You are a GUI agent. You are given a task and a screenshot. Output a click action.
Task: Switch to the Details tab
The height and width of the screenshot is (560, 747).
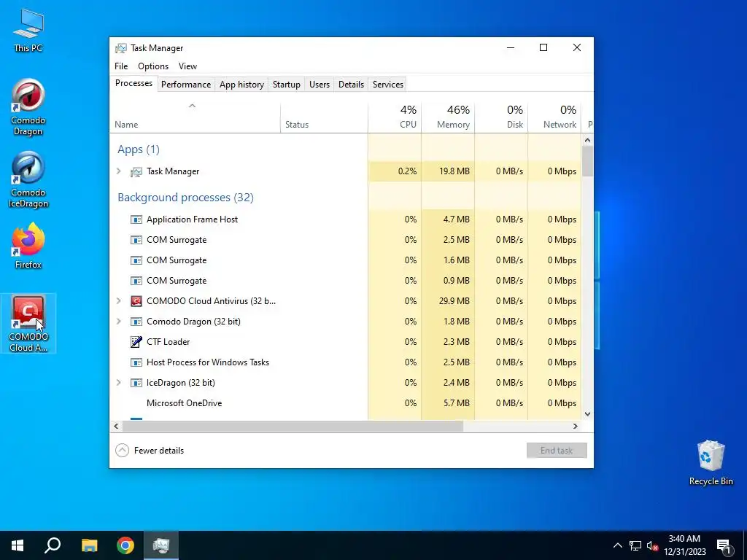351,85
